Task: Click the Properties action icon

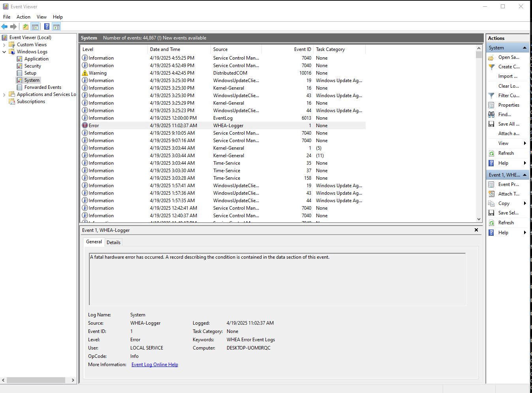Action: [491, 105]
